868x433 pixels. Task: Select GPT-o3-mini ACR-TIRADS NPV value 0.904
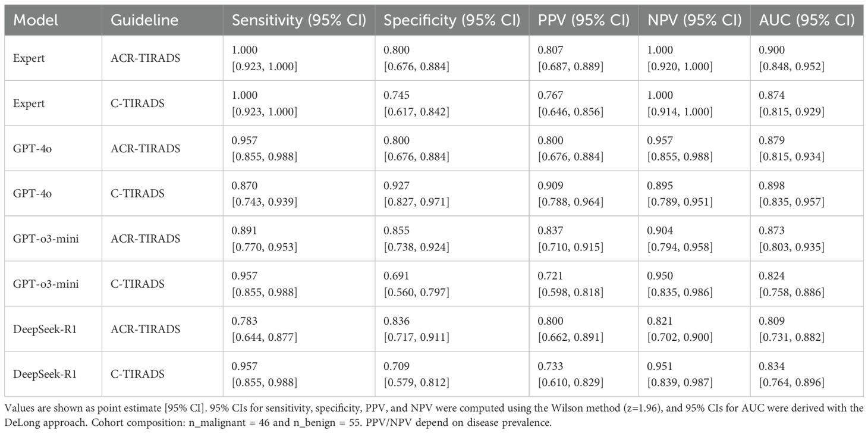(x=660, y=232)
